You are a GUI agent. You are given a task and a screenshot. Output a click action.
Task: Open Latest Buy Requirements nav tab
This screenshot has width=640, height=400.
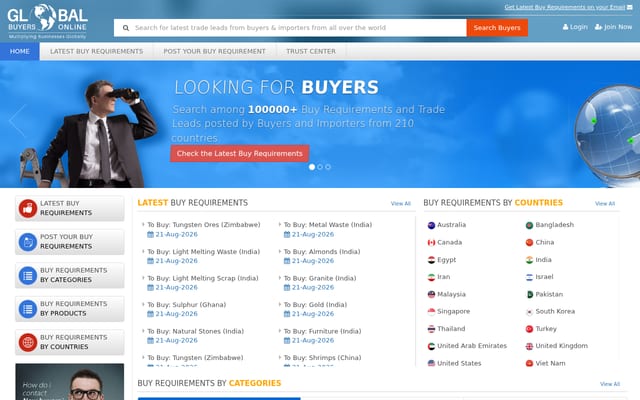click(96, 51)
